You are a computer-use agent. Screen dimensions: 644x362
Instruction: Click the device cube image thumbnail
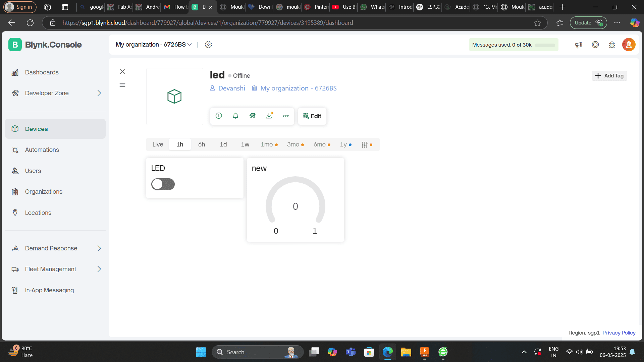click(x=174, y=97)
